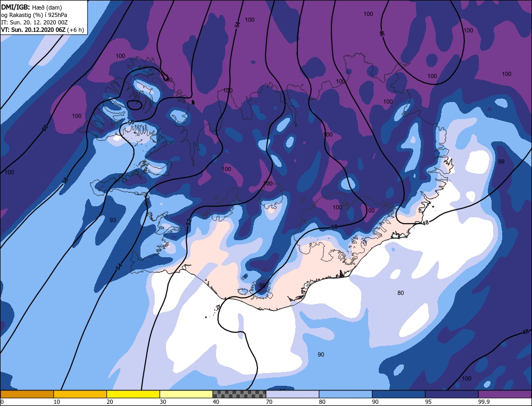532x406 pixels.
Task: Click the '50' contour label
Action: (334, 227)
